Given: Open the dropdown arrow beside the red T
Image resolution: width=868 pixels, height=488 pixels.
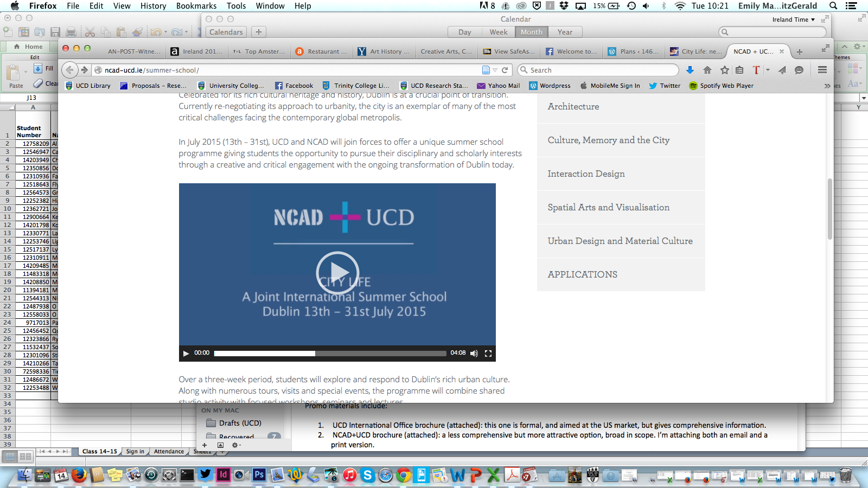Looking at the screenshot, I should pos(768,70).
